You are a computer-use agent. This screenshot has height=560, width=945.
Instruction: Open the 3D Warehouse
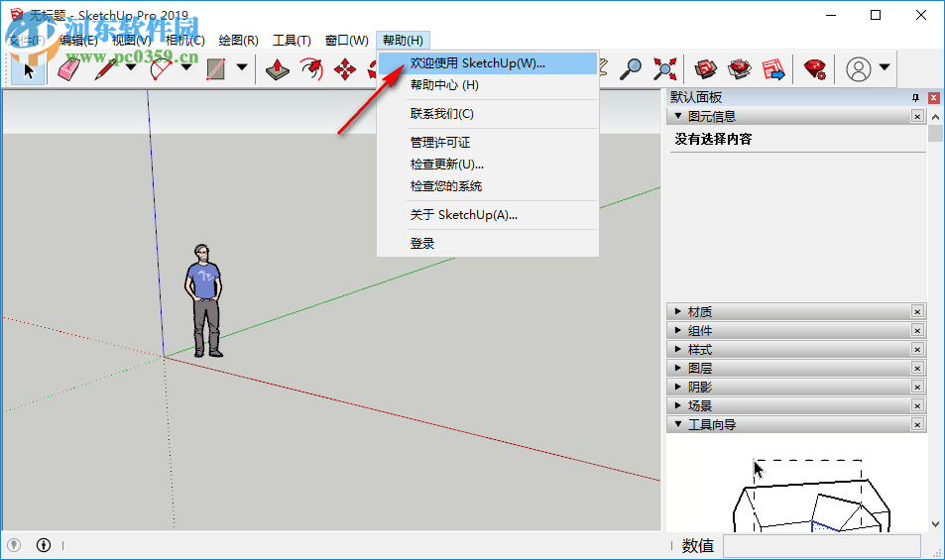pyautogui.click(x=706, y=69)
